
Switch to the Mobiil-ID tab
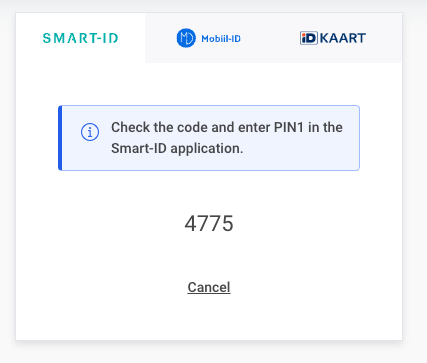coord(209,38)
